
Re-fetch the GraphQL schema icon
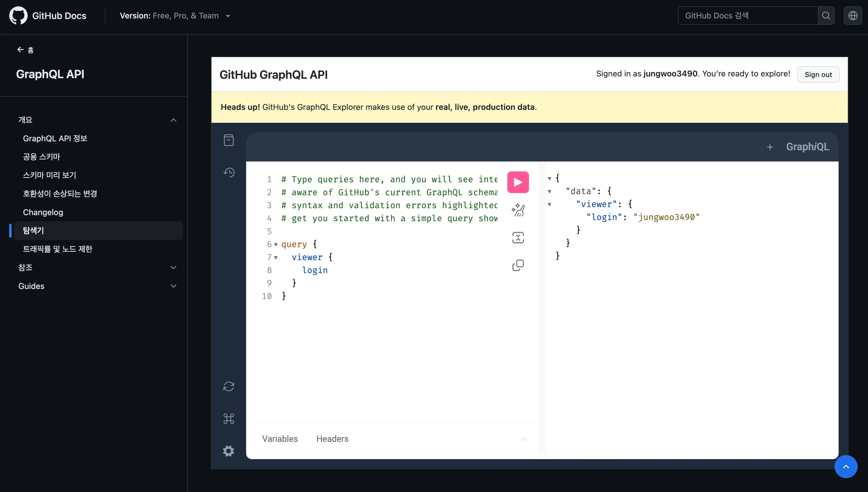(x=229, y=386)
